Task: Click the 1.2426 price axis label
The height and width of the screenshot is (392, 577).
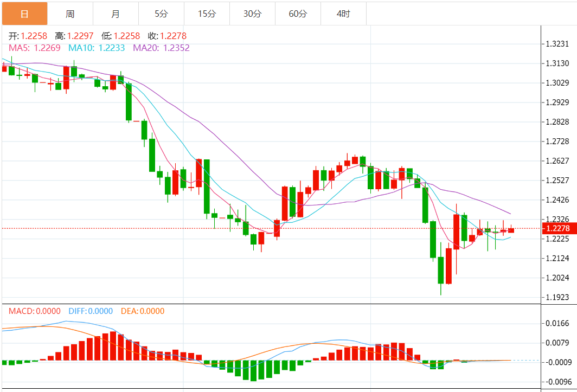Action: click(557, 200)
